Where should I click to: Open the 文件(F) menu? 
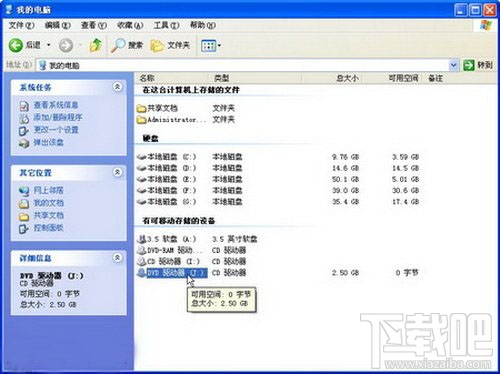(x=21, y=25)
